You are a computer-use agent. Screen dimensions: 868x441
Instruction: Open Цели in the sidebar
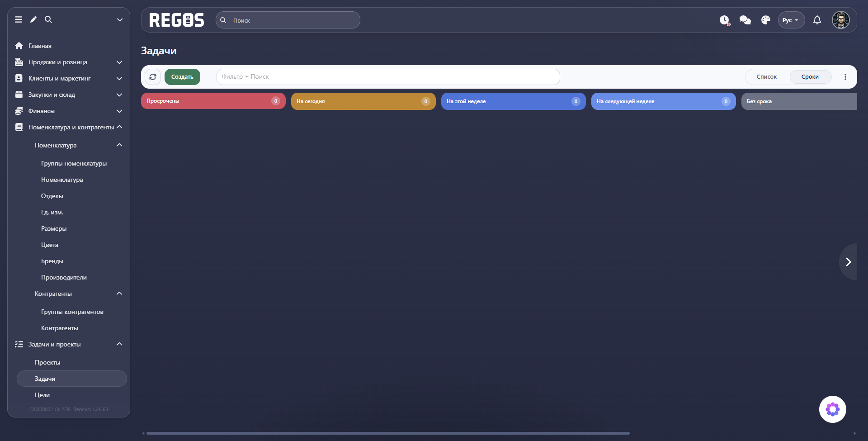(x=42, y=395)
